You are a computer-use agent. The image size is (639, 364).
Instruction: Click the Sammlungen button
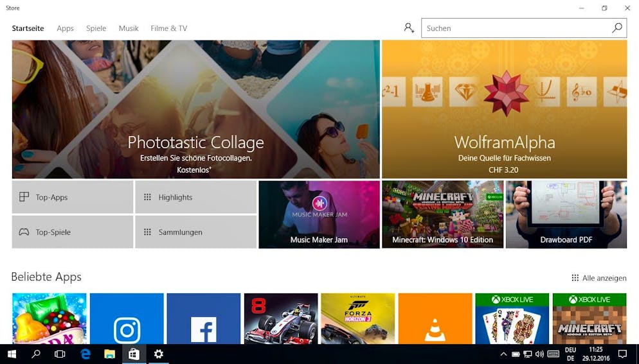(195, 232)
